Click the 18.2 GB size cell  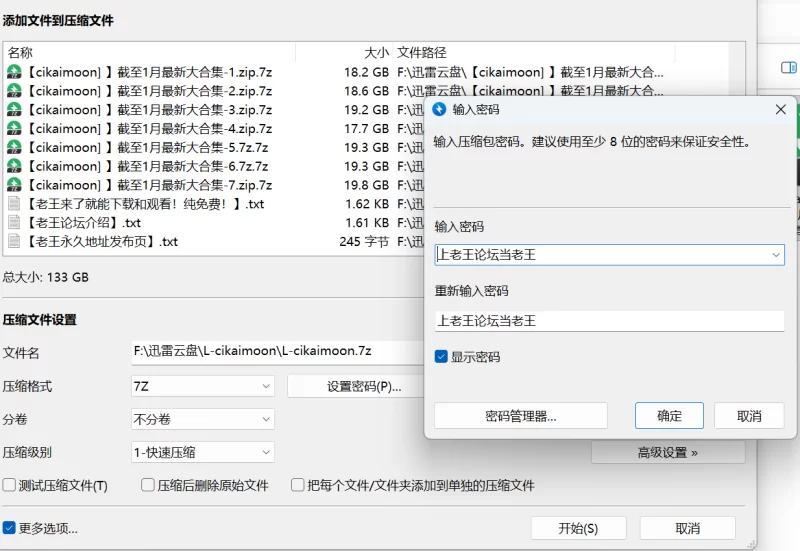coord(366,72)
